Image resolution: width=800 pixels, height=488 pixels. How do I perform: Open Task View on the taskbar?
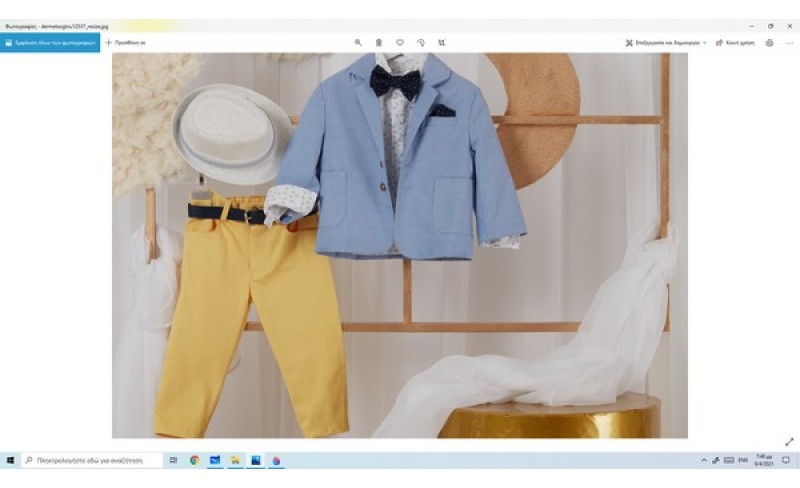(173, 460)
